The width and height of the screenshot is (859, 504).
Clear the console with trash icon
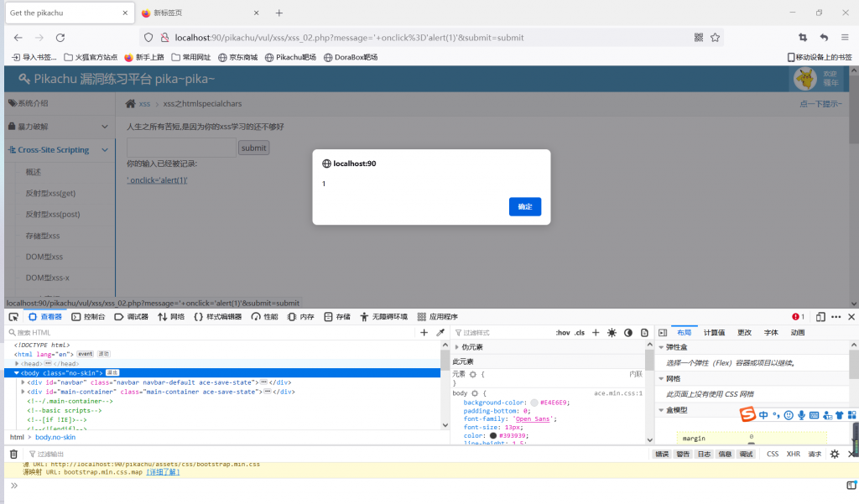click(13, 454)
